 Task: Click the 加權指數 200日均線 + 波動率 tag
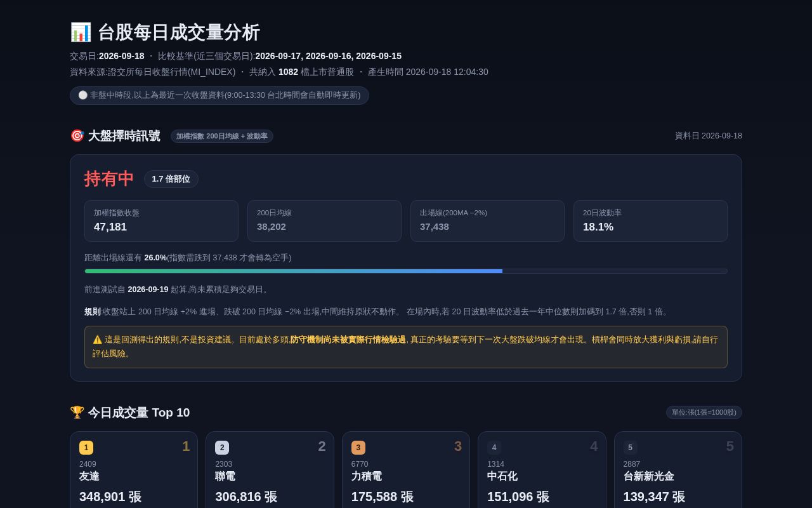coord(222,136)
